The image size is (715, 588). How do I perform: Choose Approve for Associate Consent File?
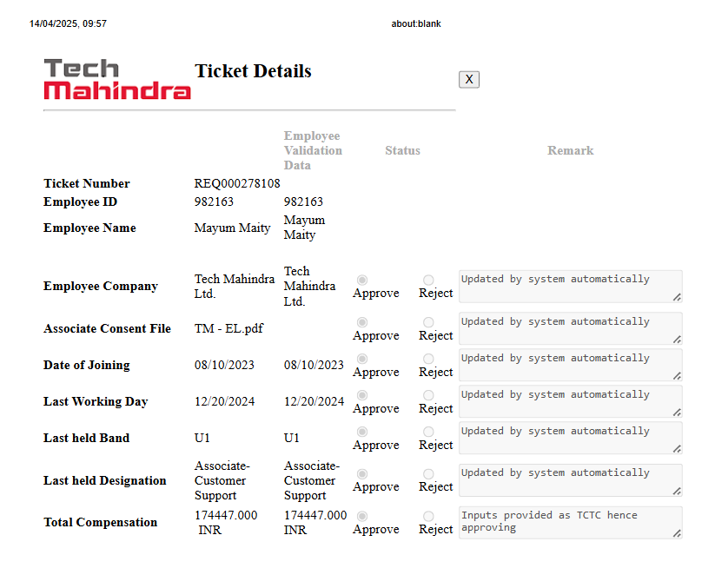(x=362, y=322)
